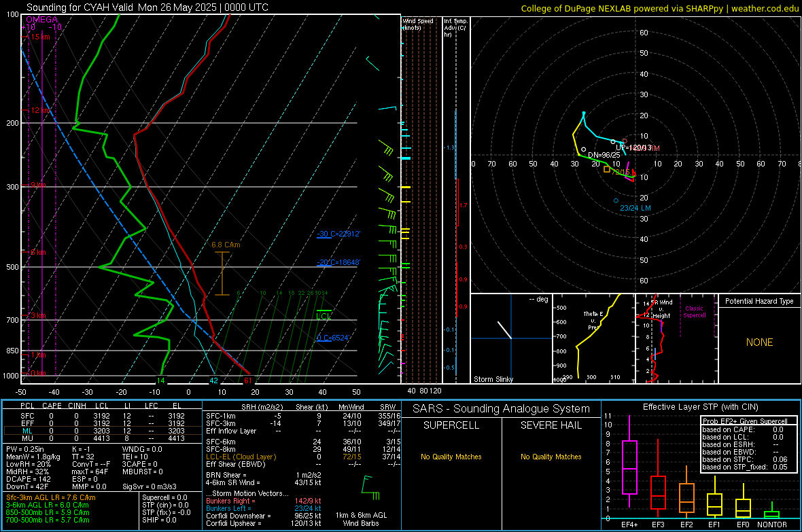Click the 'DN=96/25' hodograph label

(x=604, y=155)
